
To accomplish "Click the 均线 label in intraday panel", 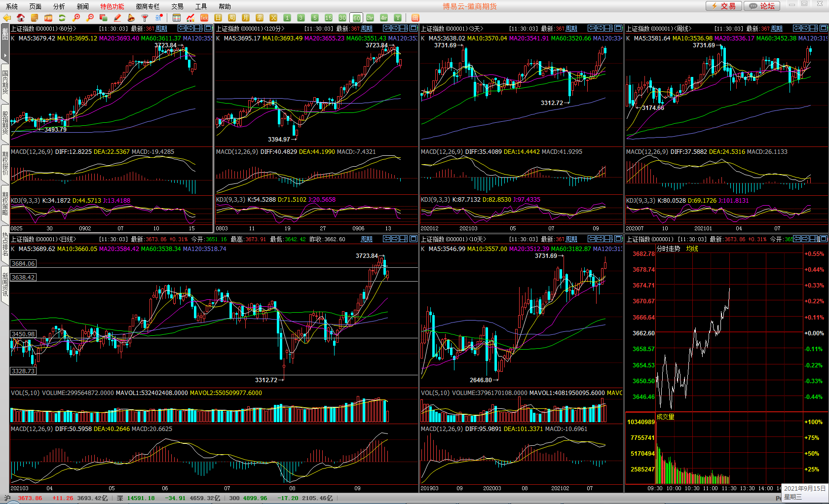I will [x=692, y=249].
